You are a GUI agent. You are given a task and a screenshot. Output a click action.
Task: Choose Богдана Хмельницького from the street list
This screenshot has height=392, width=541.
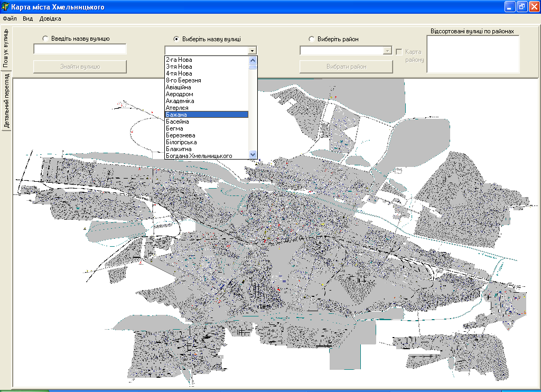(199, 156)
